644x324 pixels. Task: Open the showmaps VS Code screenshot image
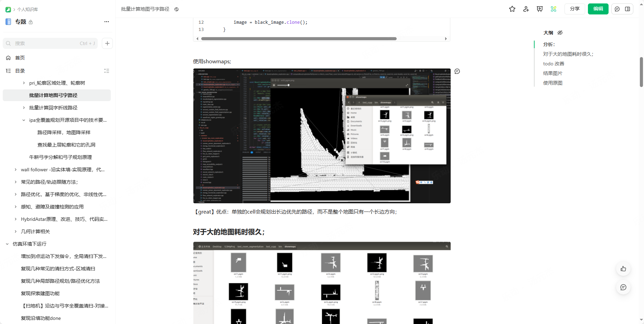322,136
